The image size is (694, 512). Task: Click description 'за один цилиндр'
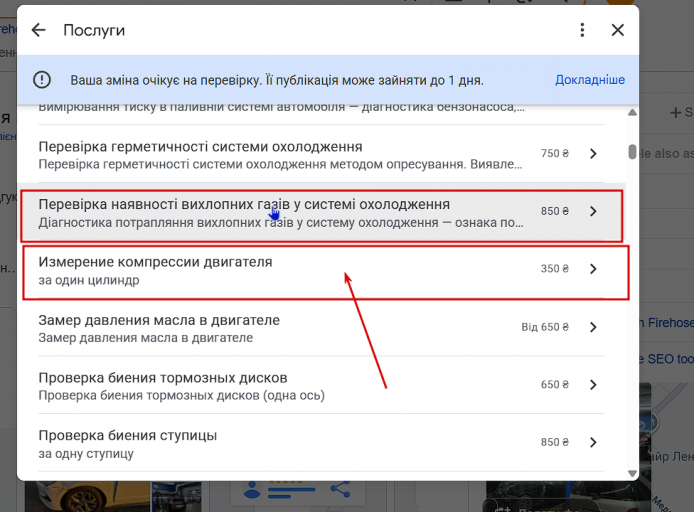(x=89, y=280)
